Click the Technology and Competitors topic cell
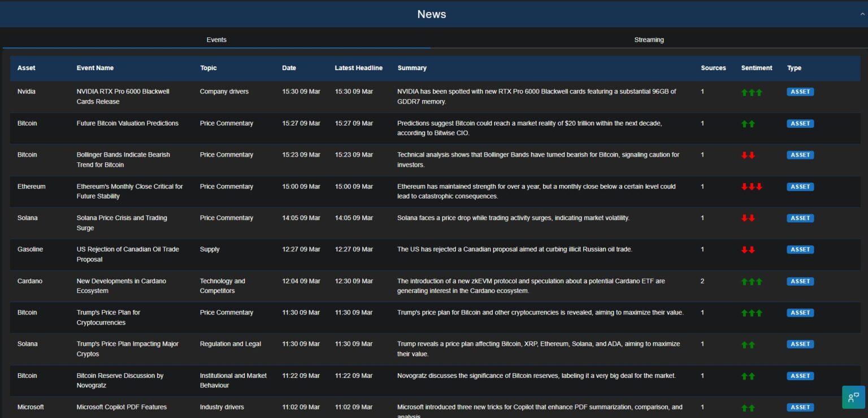 (223, 286)
